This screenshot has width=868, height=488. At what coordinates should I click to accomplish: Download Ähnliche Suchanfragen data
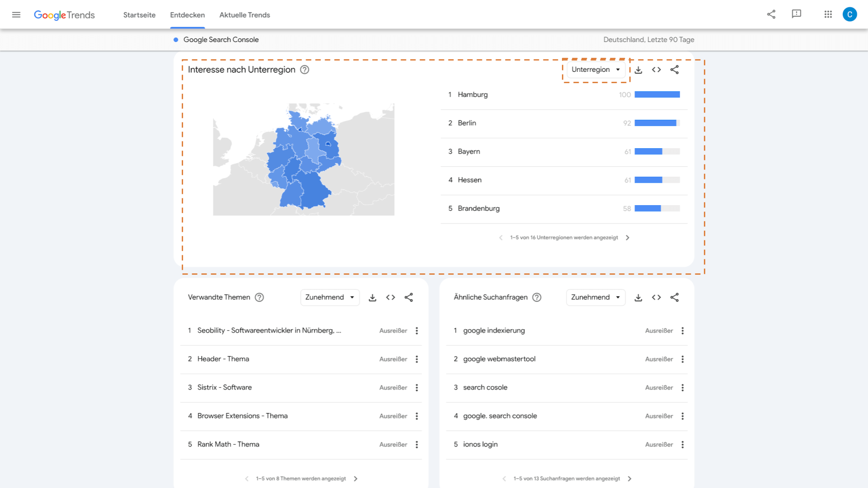pos(638,297)
